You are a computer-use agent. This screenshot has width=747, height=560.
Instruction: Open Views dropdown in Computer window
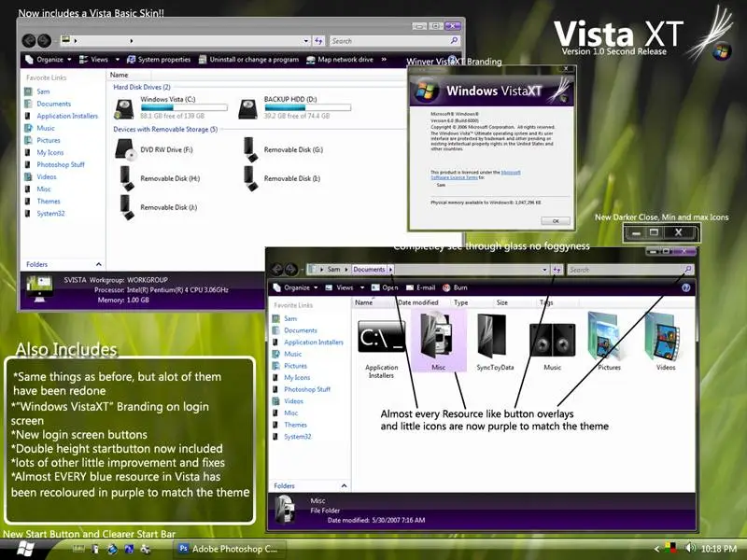(x=99, y=60)
